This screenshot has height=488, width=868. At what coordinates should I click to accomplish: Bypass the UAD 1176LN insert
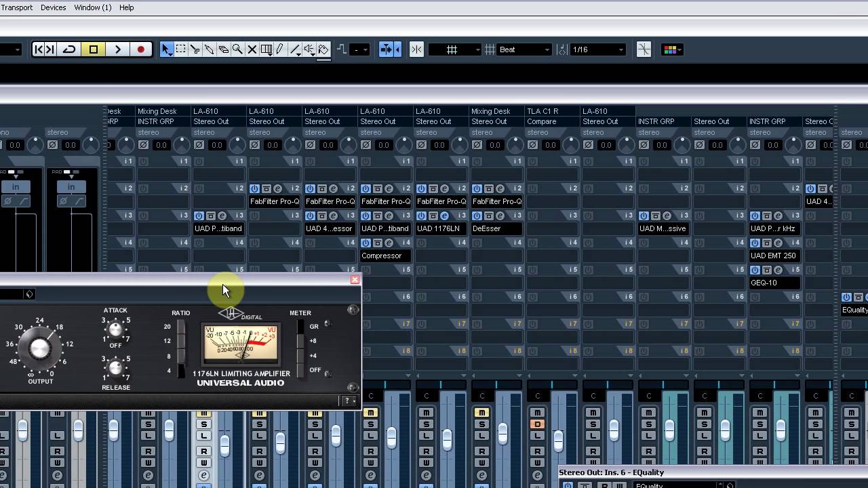pos(421,216)
